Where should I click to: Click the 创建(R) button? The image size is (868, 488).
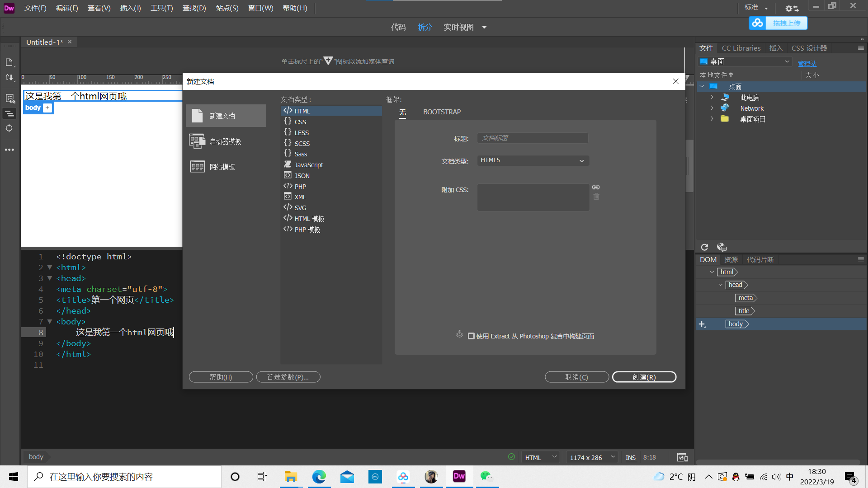[x=644, y=377]
